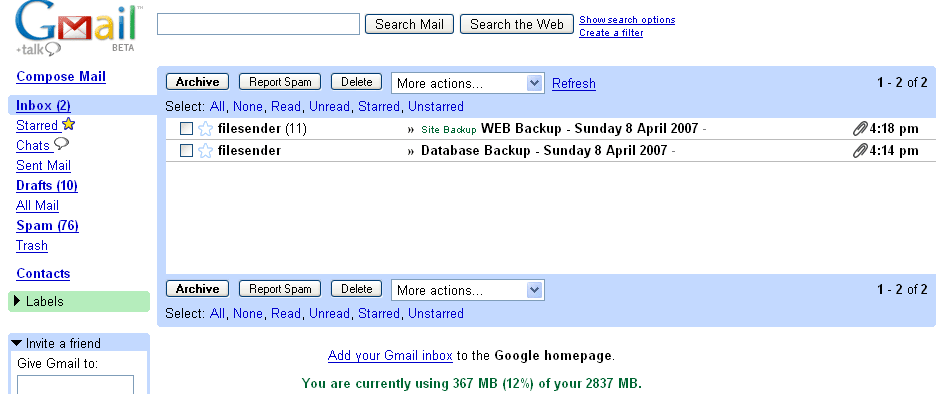Image resolution: width=944 pixels, height=394 pixels.
Task: Open the WEB Backup - Sunday 8 April 2007 email
Action: (590, 128)
